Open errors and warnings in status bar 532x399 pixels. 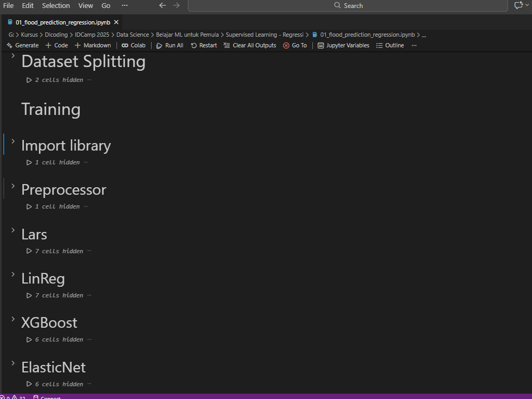pos(13,397)
